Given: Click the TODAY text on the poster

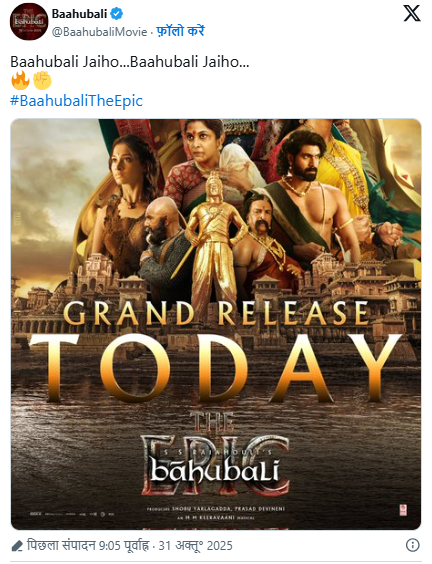Looking at the screenshot, I should pyautogui.click(x=215, y=367).
